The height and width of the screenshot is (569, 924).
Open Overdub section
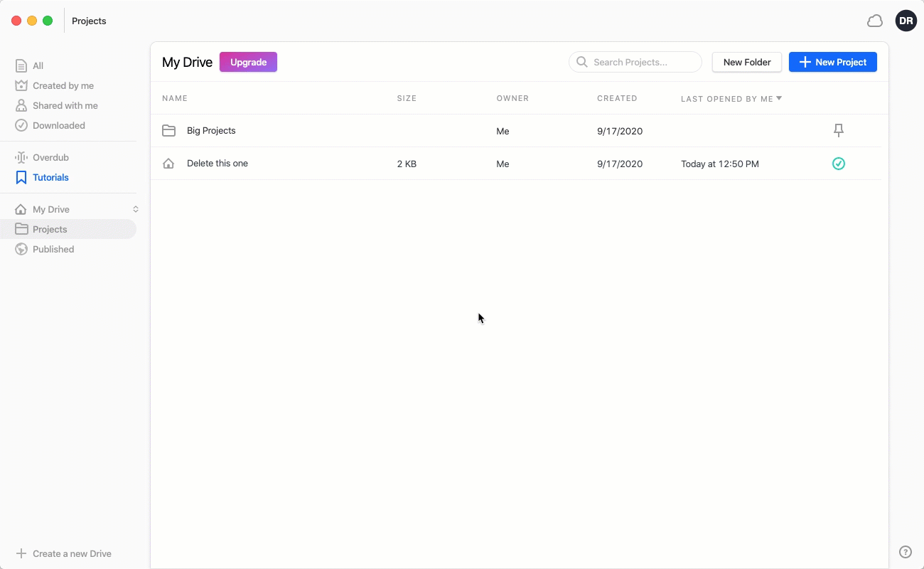(x=42, y=157)
